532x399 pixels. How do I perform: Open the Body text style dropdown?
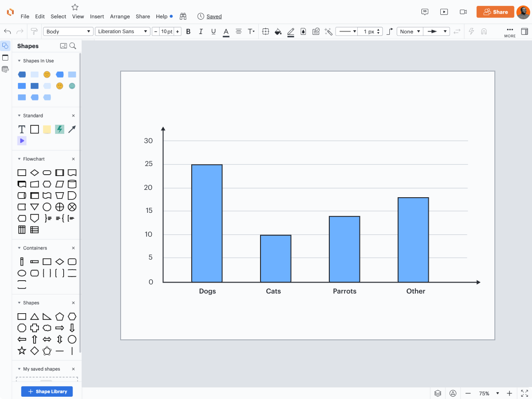(x=68, y=32)
